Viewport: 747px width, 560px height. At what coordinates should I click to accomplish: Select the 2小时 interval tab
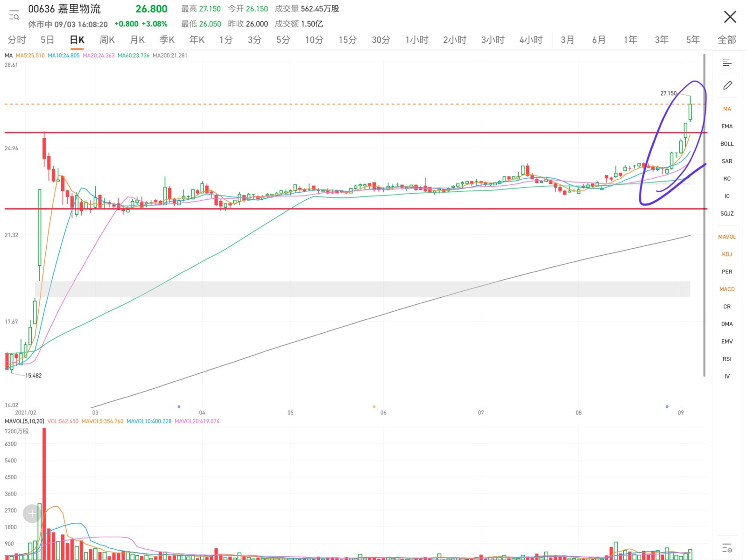(455, 40)
